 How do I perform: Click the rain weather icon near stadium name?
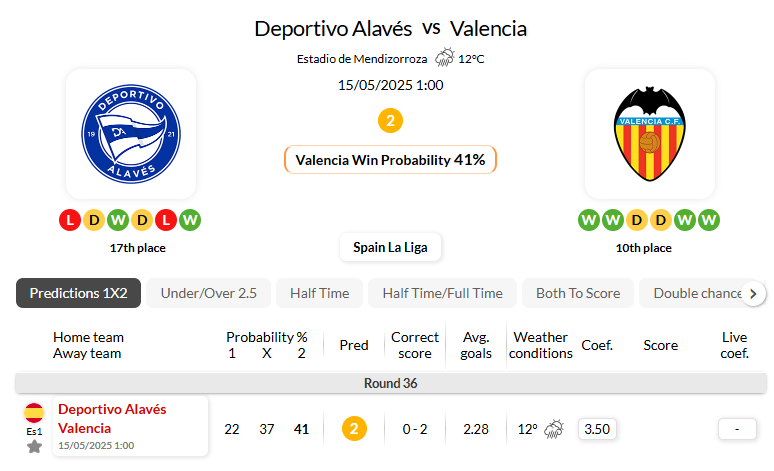pos(445,58)
